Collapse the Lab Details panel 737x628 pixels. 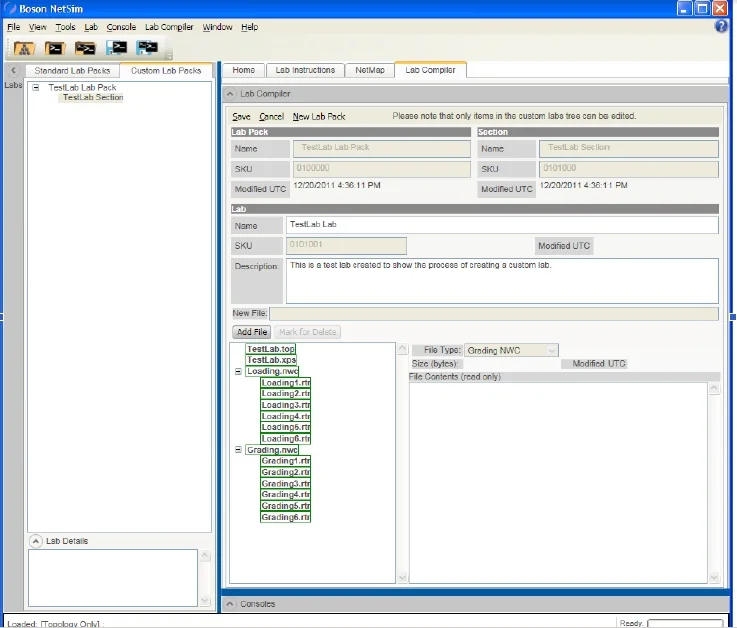36,541
